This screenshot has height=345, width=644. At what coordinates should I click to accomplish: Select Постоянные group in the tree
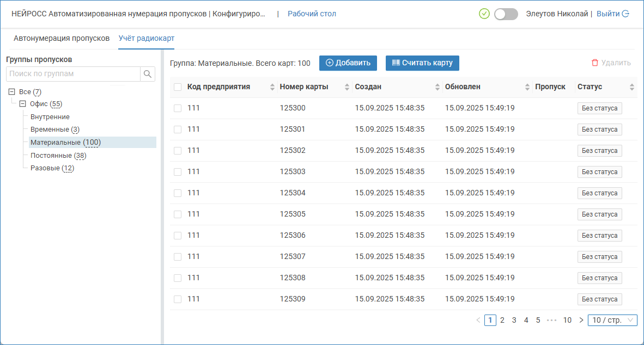click(51, 156)
